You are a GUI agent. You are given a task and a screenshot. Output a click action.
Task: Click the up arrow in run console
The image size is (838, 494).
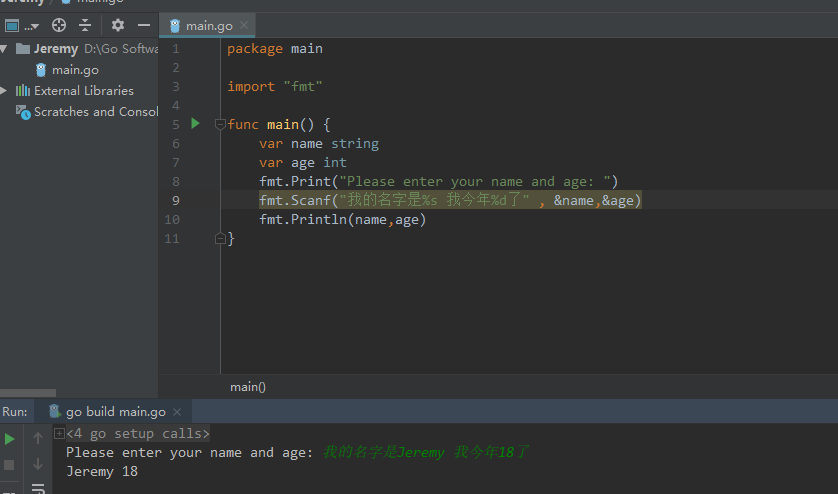click(37, 438)
